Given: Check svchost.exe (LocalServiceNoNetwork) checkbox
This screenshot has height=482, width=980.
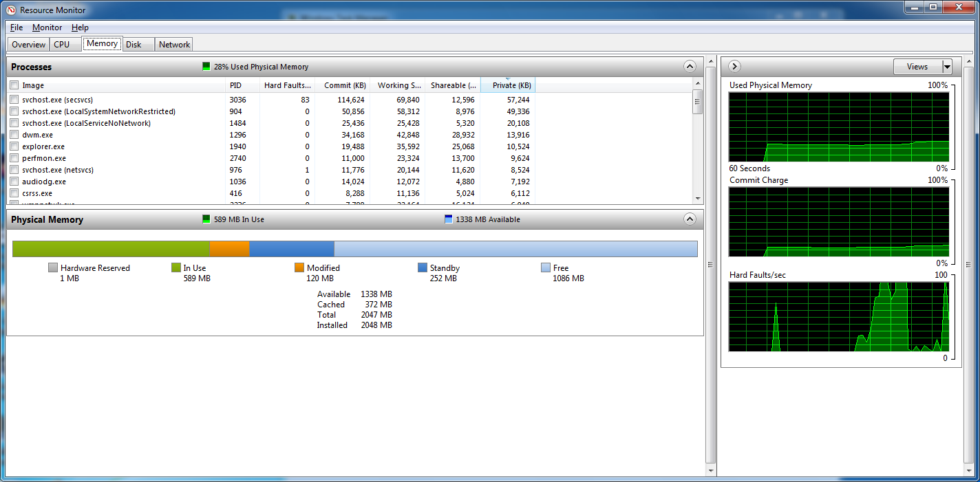Looking at the screenshot, I should [x=14, y=123].
